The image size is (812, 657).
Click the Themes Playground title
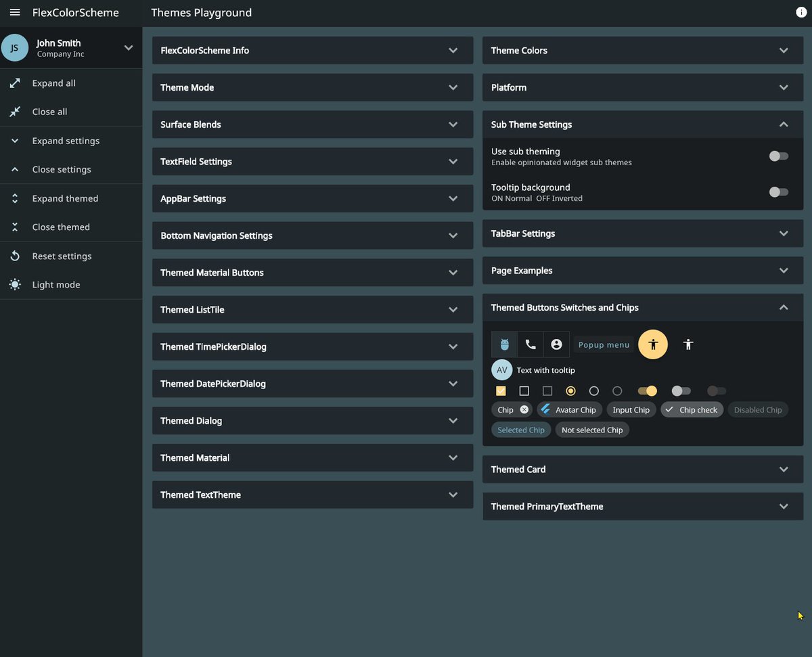click(202, 13)
